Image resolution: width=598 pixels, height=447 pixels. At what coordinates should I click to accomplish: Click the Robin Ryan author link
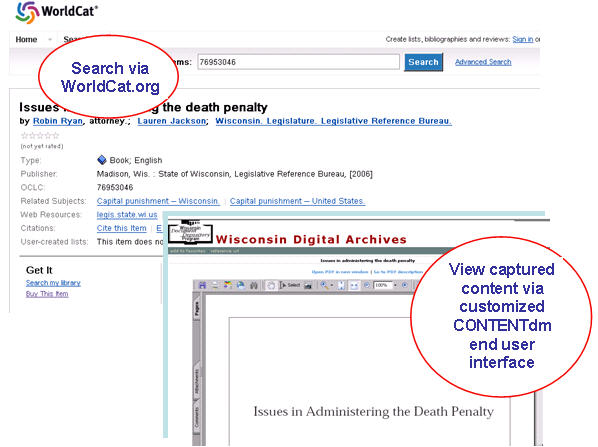[58, 121]
